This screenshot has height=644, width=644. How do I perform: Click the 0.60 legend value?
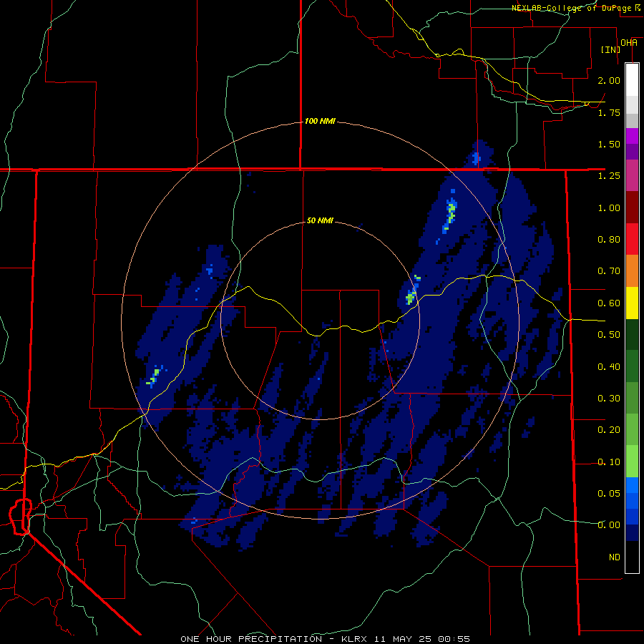click(x=609, y=303)
